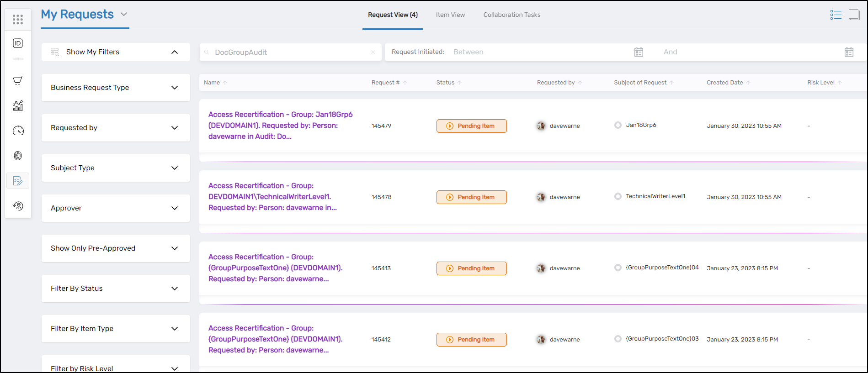Click the fingerprint icon in sidebar
Viewport: 868px width, 373px height.
point(18,156)
